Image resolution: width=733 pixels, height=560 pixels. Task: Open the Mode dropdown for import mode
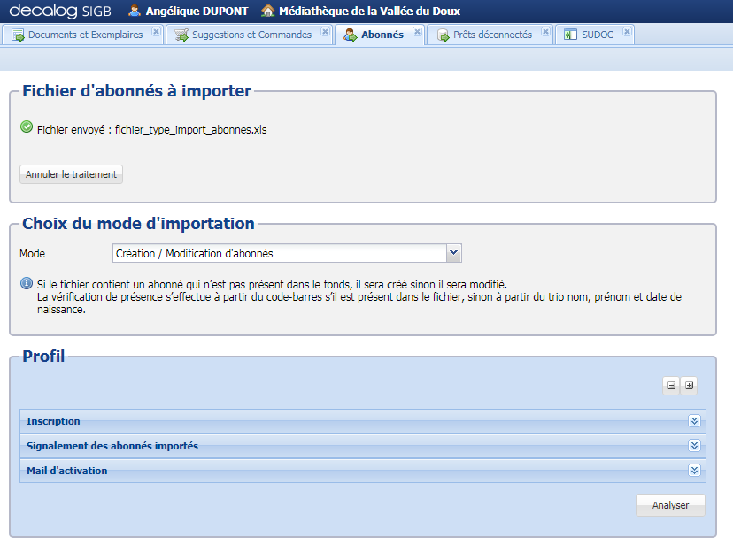tap(454, 252)
